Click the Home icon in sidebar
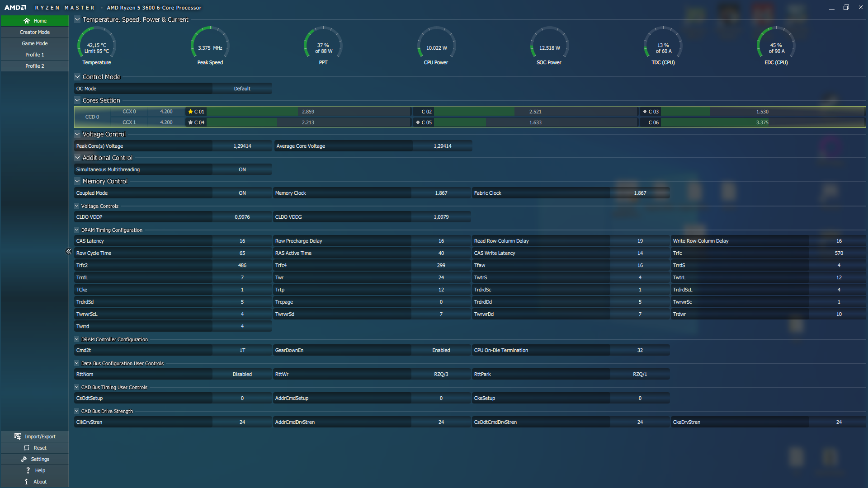The width and height of the screenshot is (868, 488). (x=27, y=21)
